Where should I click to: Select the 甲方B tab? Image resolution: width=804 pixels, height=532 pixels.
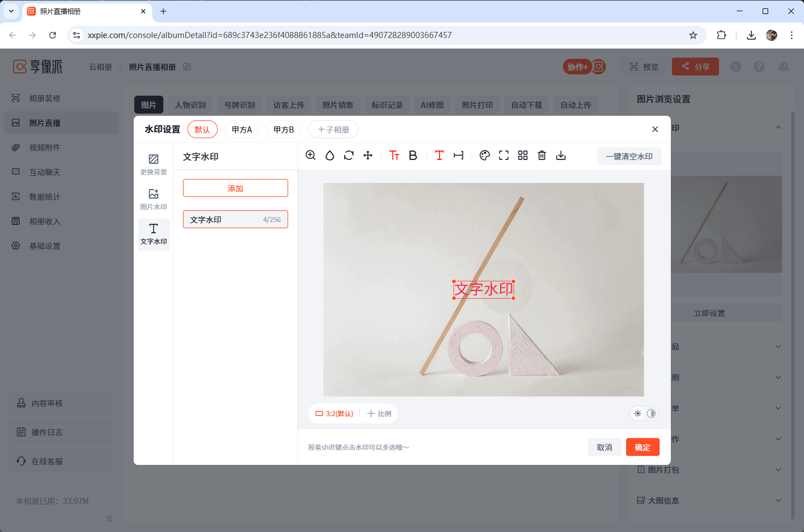[x=284, y=129]
